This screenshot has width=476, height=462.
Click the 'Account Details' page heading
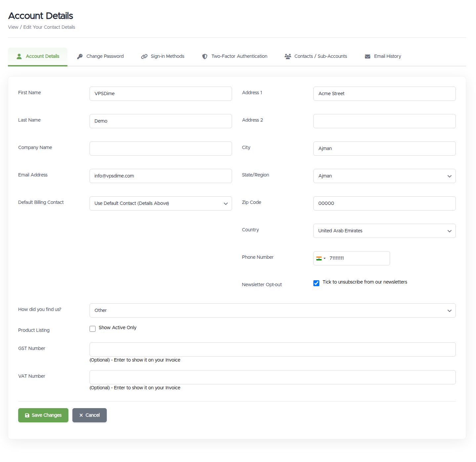(41, 16)
